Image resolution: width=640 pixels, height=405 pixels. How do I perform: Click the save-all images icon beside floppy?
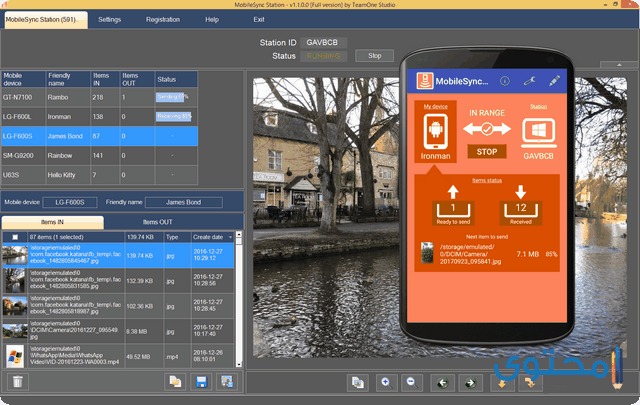227,382
